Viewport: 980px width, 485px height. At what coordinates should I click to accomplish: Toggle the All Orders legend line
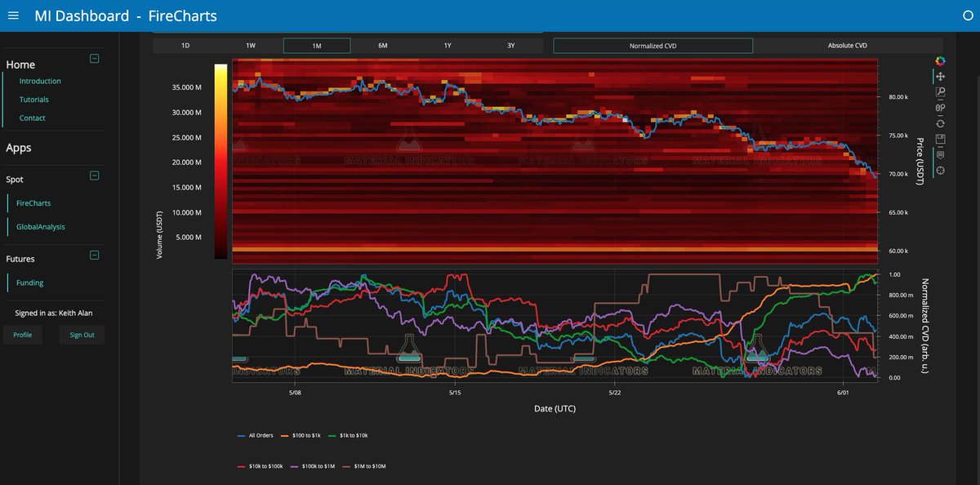256,436
